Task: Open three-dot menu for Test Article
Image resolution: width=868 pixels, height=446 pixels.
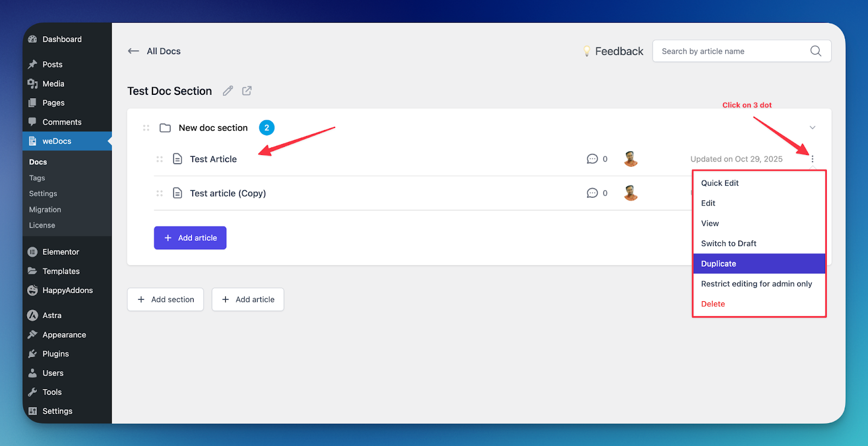Action: coord(812,159)
